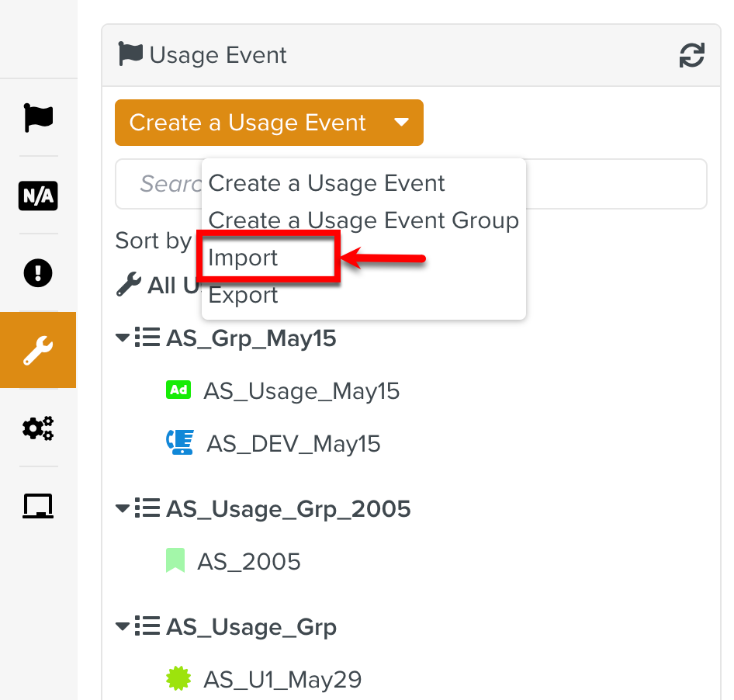Collapse the AS_Usage_Grp group arrow
Image resolution: width=734 pixels, height=700 pixels.
point(123,625)
